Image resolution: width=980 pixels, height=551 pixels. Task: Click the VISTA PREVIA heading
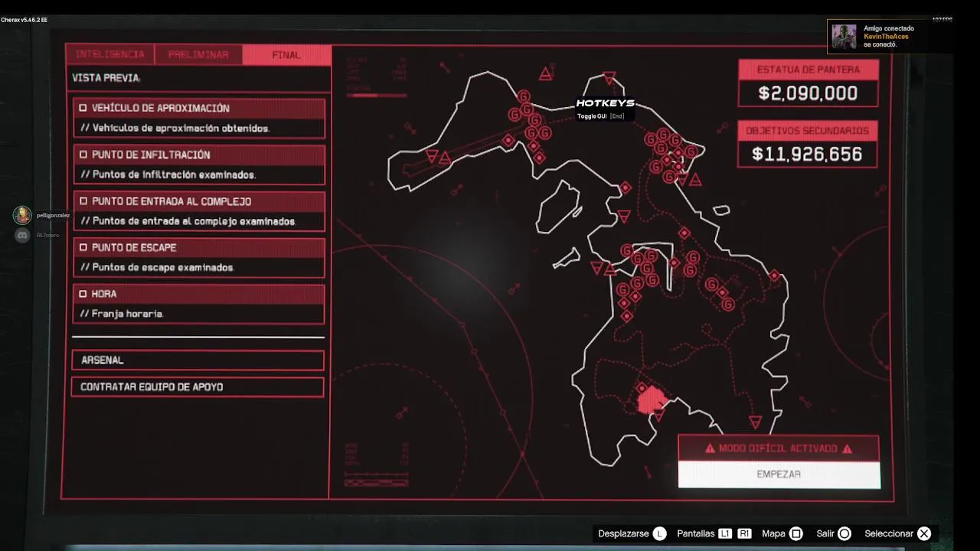(x=106, y=78)
